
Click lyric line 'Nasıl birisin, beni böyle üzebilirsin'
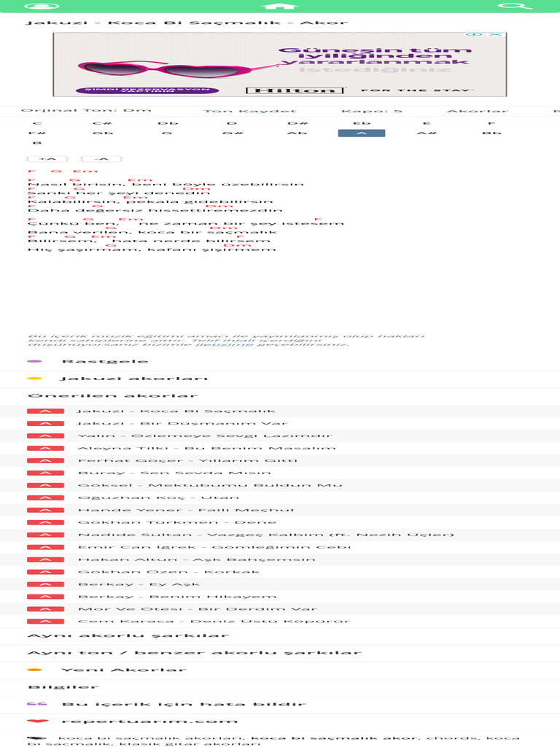pos(166,184)
